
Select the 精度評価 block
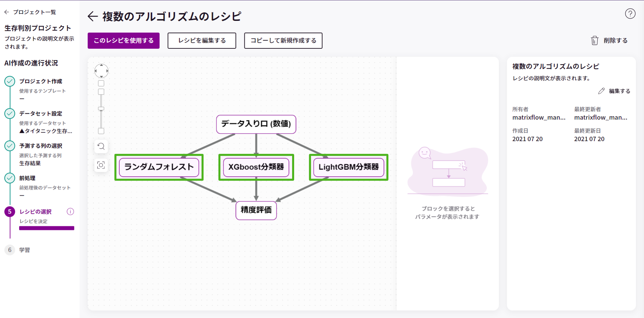(x=256, y=211)
